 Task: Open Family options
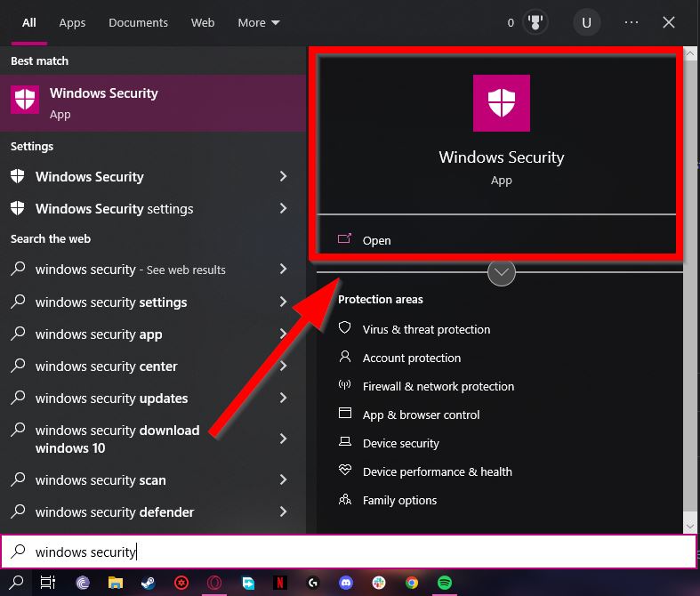click(399, 500)
